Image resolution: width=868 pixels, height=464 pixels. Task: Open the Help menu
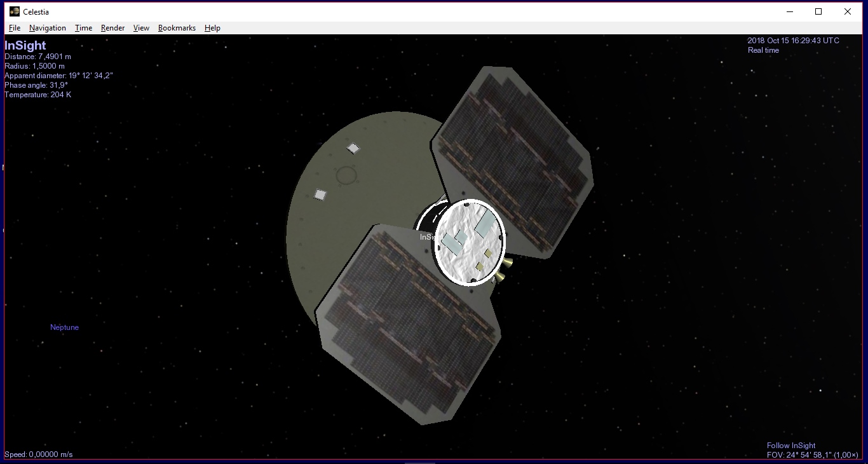212,28
